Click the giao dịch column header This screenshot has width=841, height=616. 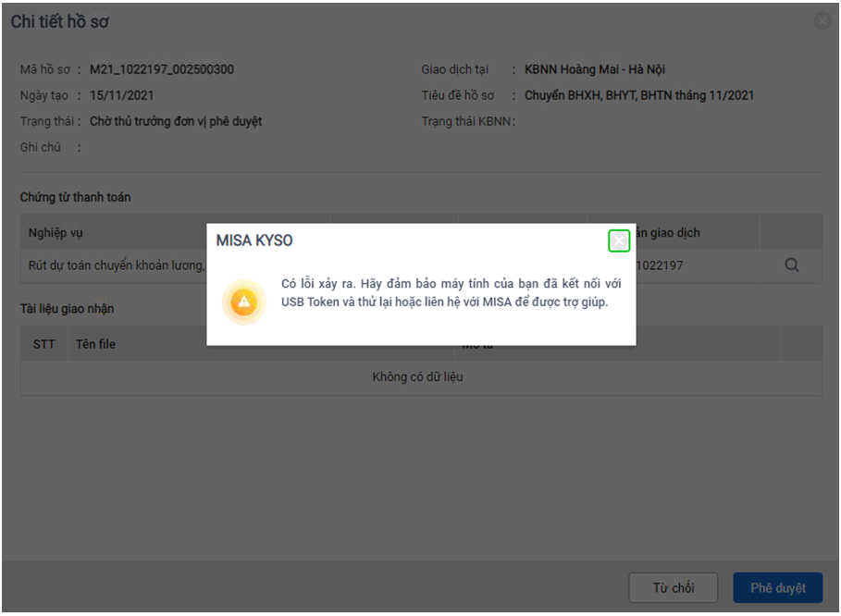coord(668,233)
